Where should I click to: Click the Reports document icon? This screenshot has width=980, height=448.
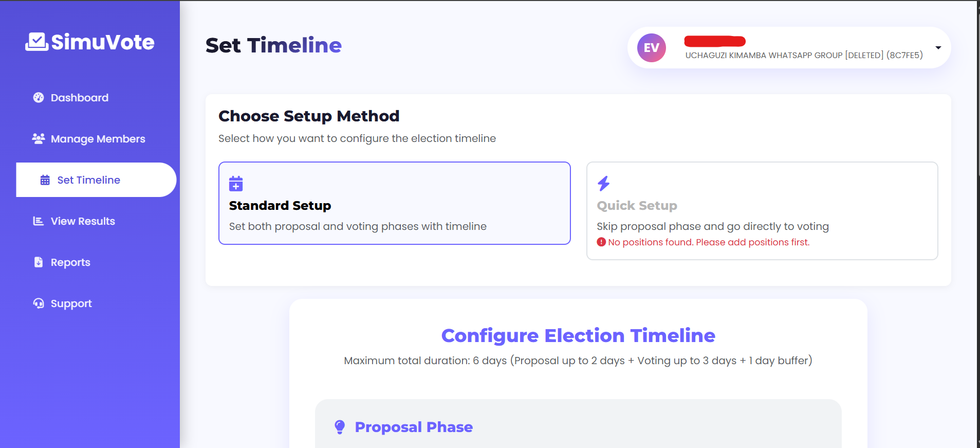[x=40, y=262]
